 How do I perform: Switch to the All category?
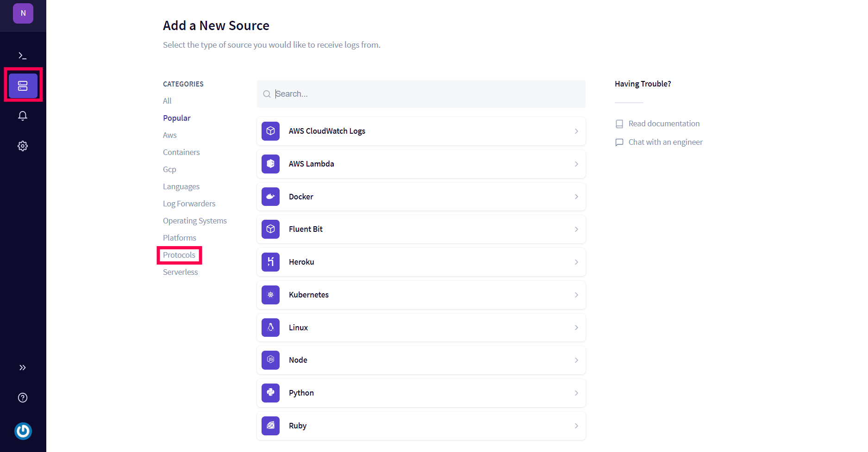coord(167,101)
